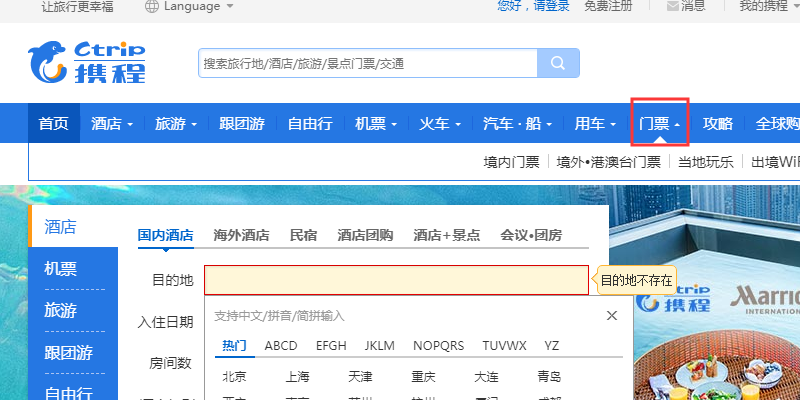Select the EFGH city tab
800x400 pixels.
click(x=331, y=345)
